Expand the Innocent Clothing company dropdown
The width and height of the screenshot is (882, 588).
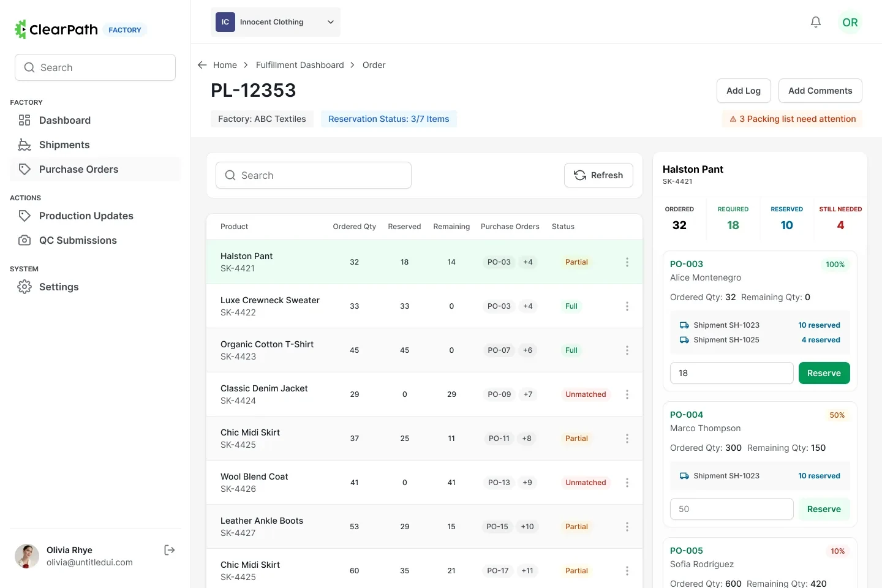tap(276, 22)
